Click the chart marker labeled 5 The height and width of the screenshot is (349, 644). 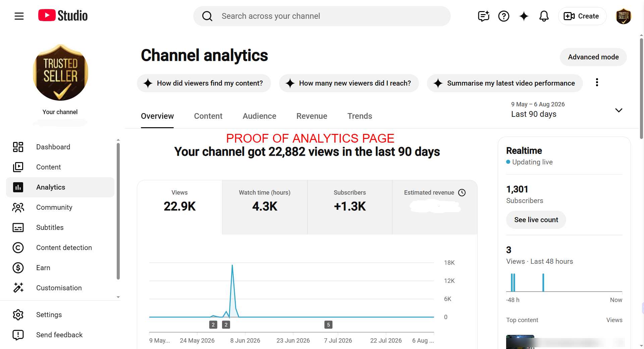pos(328,325)
